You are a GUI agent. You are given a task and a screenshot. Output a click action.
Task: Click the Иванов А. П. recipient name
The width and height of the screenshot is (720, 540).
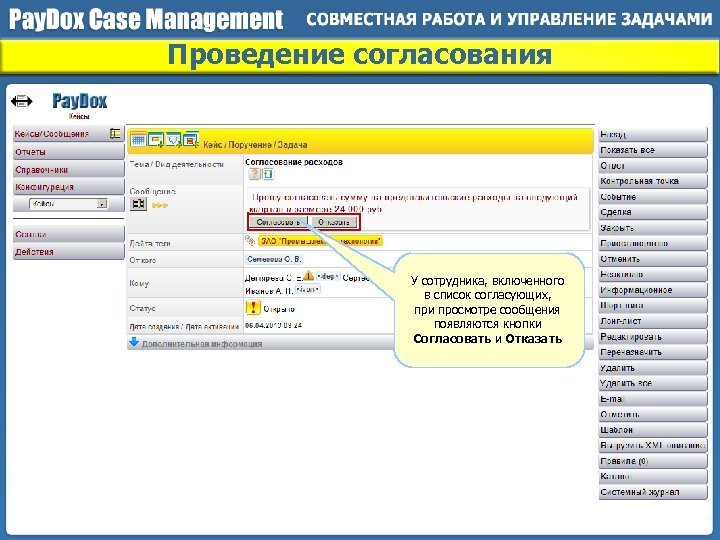269,291
